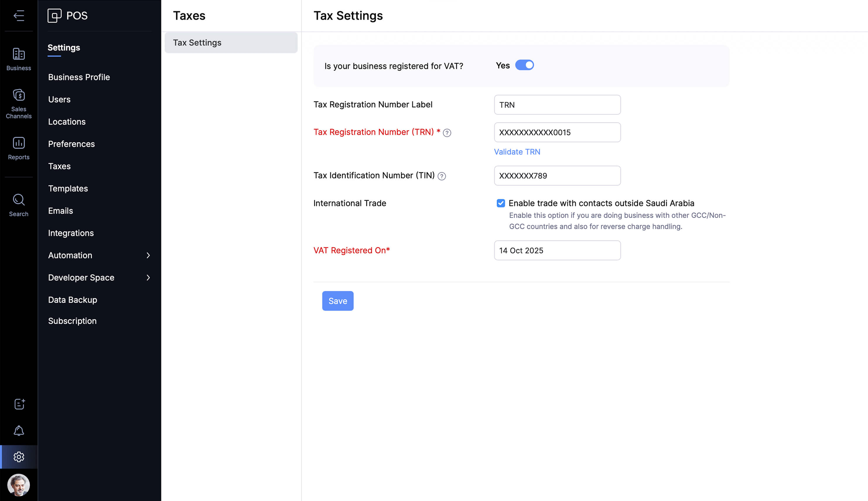Open the VAT Registered On date picker

pyautogui.click(x=557, y=251)
